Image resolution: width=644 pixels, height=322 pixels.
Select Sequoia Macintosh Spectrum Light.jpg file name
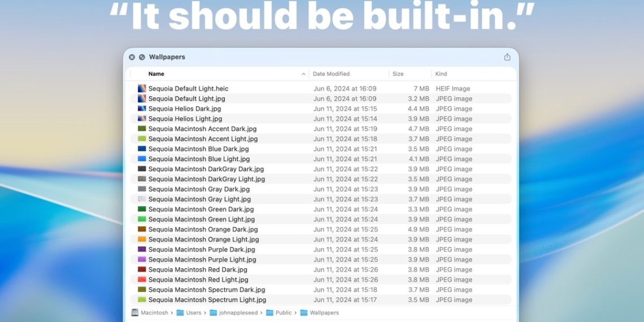click(207, 300)
